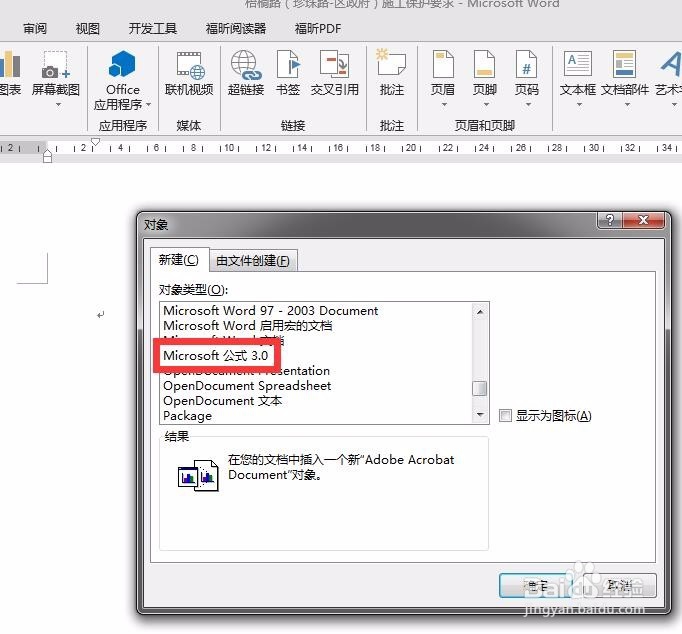Viewport: 682px width, 634px height.
Task: Switch to Create New (新建) tab
Action: click(179, 260)
